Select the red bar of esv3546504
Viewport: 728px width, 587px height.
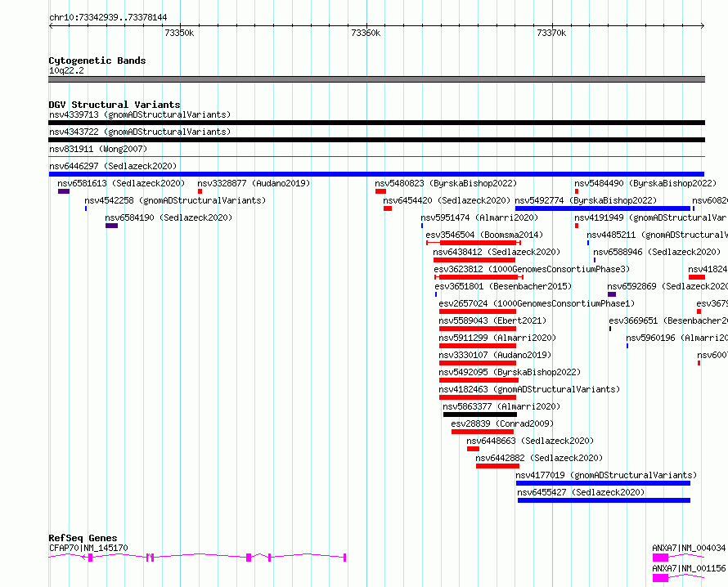[x=479, y=243]
